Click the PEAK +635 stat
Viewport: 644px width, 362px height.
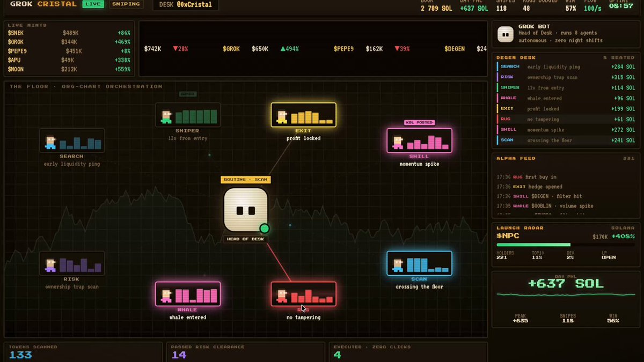[520, 318]
